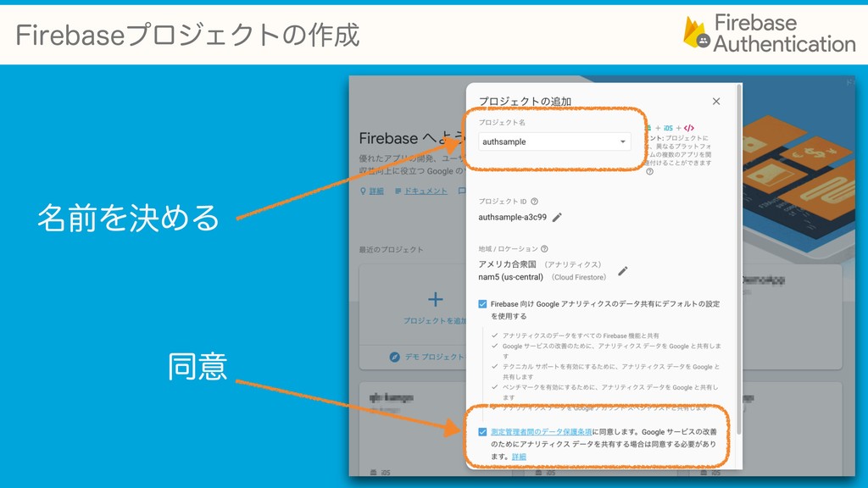Click the project name field showing authsample
This screenshot has width=868, height=488.
pyautogui.click(x=554, y=141)
